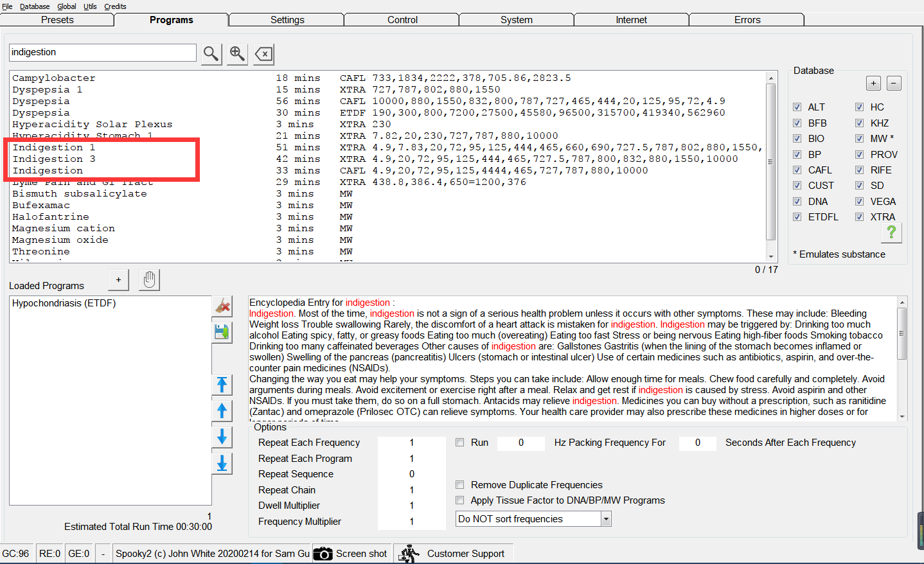Click the green question mark help icon

click(891, 233)
